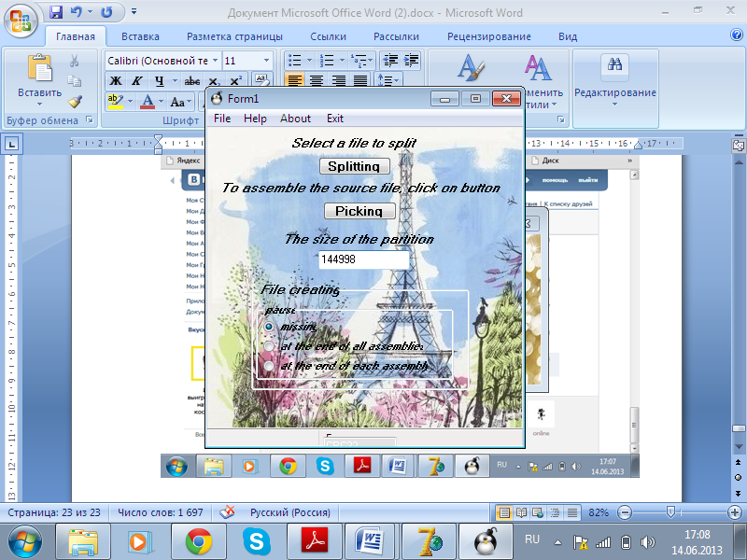Switch to Outline view in status bar
The width and height of the screenshot is (747, 560).
click(x=555, y=512)
